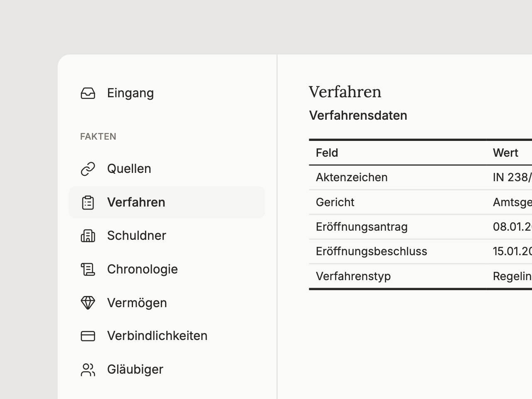Click the chain-link icon beside Quellen
Image resolution: width=532 pixels, height=399 pixels.
click(88, 169)
